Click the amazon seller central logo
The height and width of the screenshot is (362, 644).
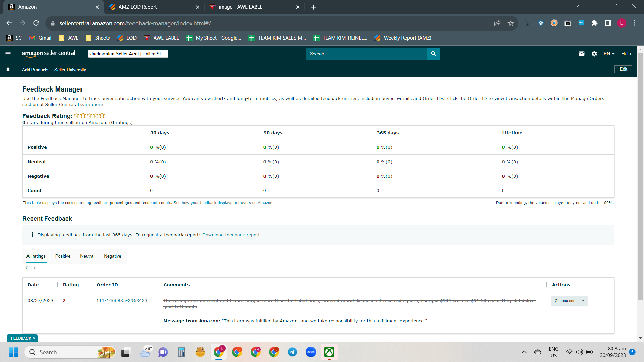click(x=49, y=54)
